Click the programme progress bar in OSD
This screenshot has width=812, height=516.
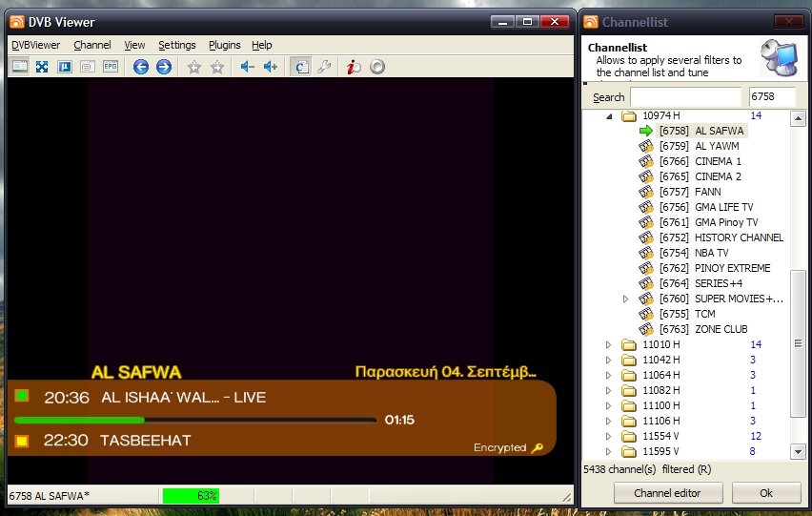tap(195, 420)
